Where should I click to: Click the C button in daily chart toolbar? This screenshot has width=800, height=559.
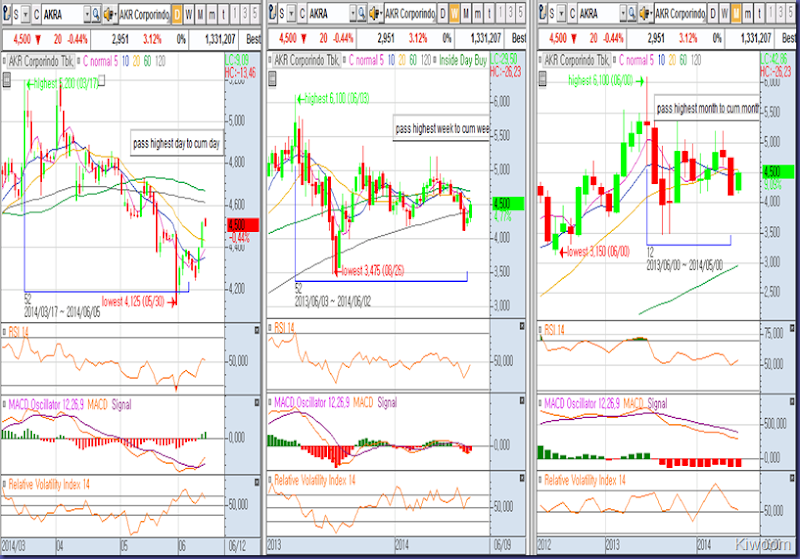36,14
